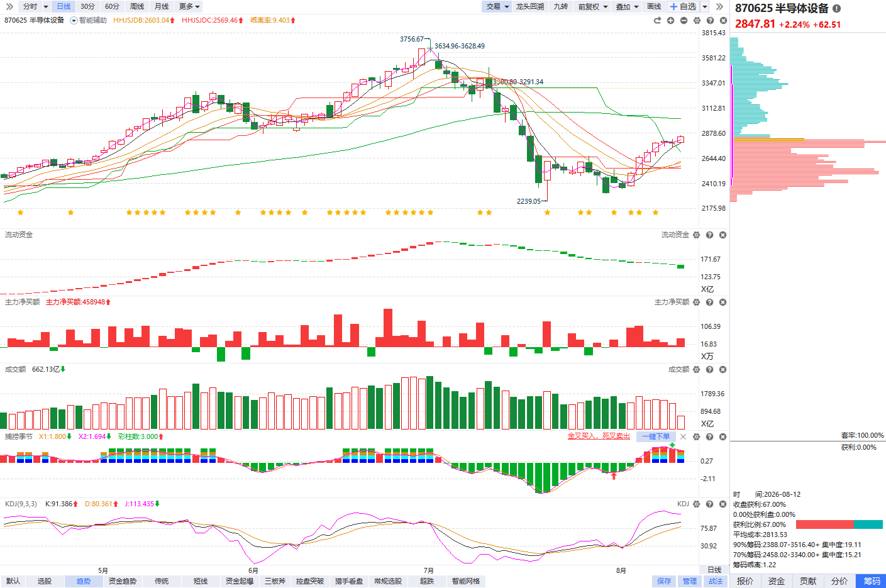Click the 一键下单 quick order button
The width and height of the screenshot is (886, 588).
656,436
